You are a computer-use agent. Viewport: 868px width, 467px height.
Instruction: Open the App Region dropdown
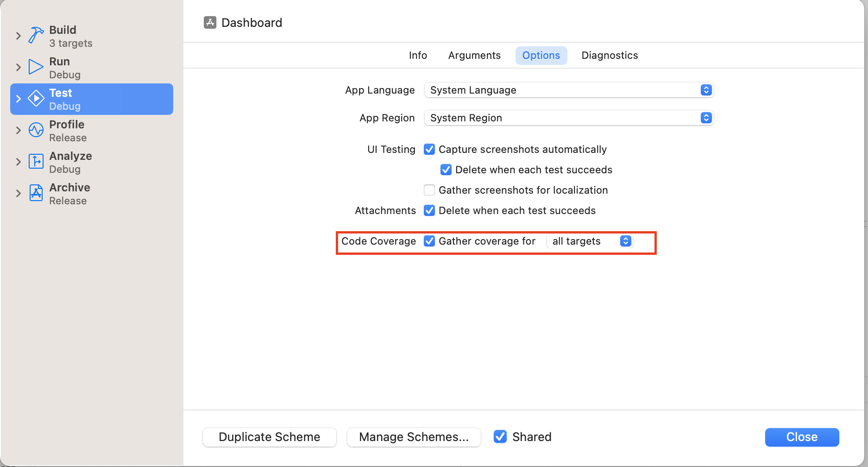pyautogui.click(x=569, y=118)
